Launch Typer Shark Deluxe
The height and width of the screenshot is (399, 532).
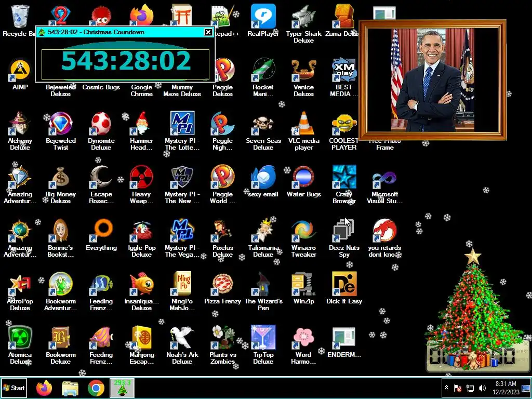[x=303, y=16]
